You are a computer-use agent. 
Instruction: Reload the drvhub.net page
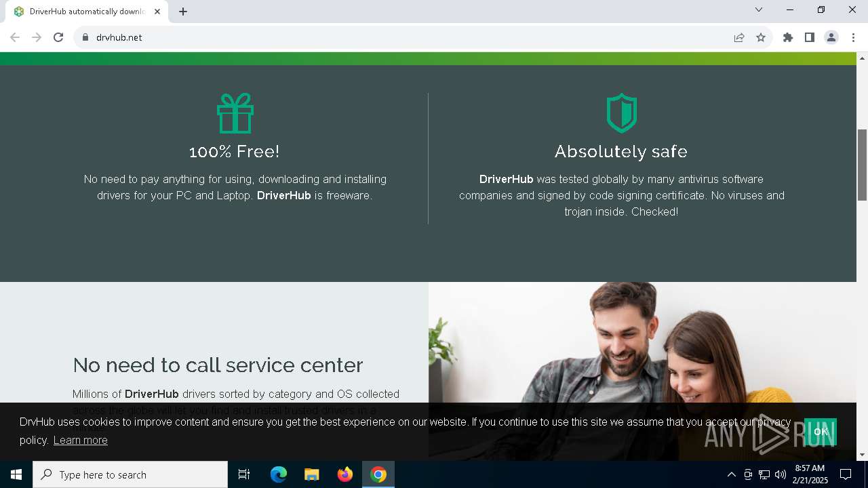click(58, 37)
